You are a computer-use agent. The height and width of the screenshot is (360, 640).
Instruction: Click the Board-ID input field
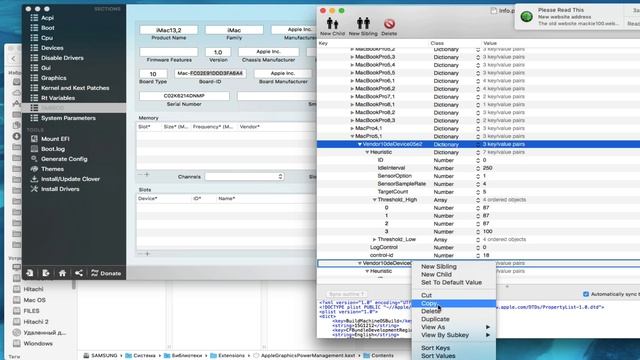pos(210,73)
